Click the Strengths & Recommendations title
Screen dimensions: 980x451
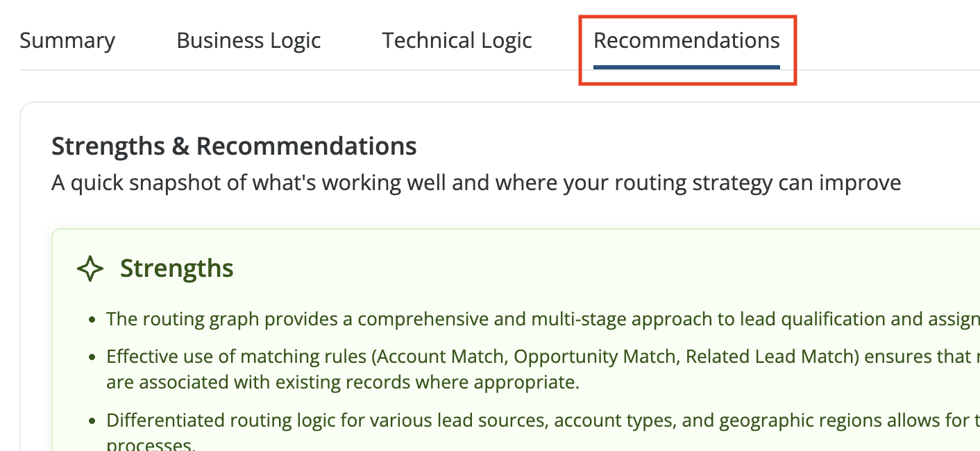click(234, 146)
